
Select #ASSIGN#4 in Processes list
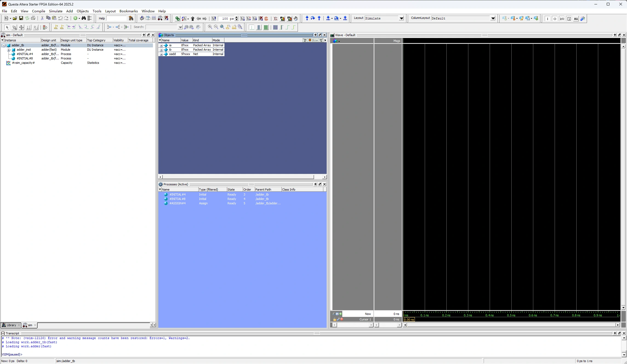[x=177, y=204]
